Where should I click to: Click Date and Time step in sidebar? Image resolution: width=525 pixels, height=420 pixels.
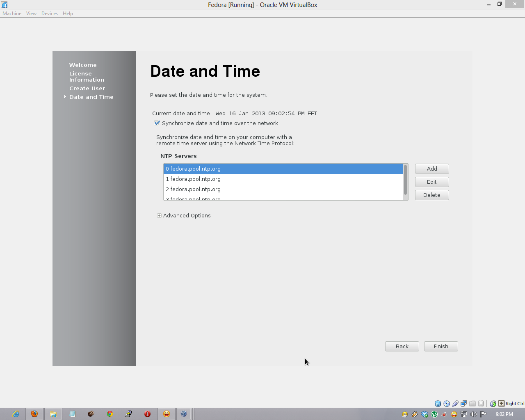coord(91,97)
